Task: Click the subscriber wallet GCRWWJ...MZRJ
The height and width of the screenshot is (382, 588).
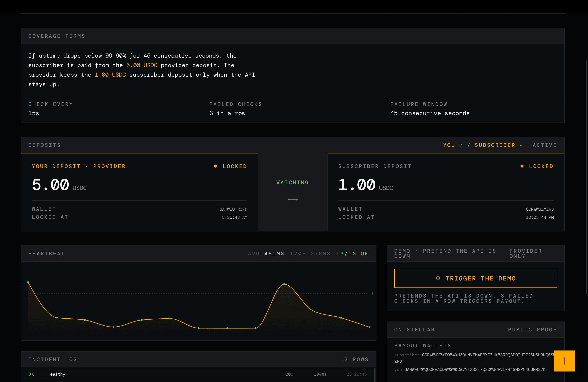Action: coord(540,209)
